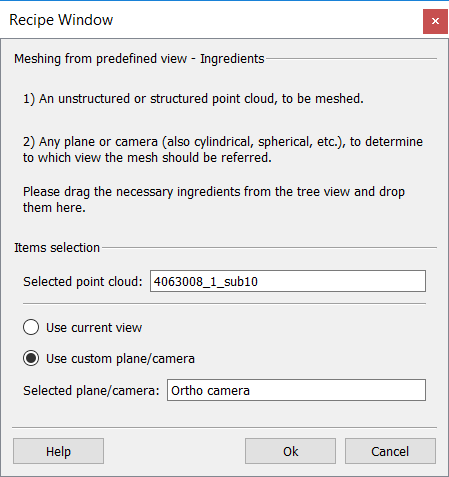Click the Recipe Window title bar text
Viewport: 449px width, 477px height.
click(61, 20)
